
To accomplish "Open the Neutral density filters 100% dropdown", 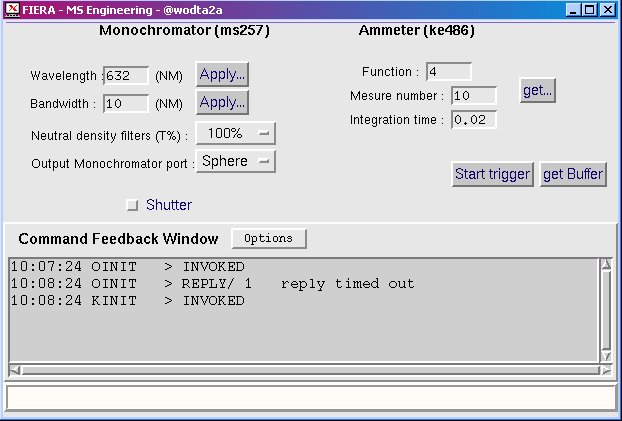I will click(x=235, y=133).
